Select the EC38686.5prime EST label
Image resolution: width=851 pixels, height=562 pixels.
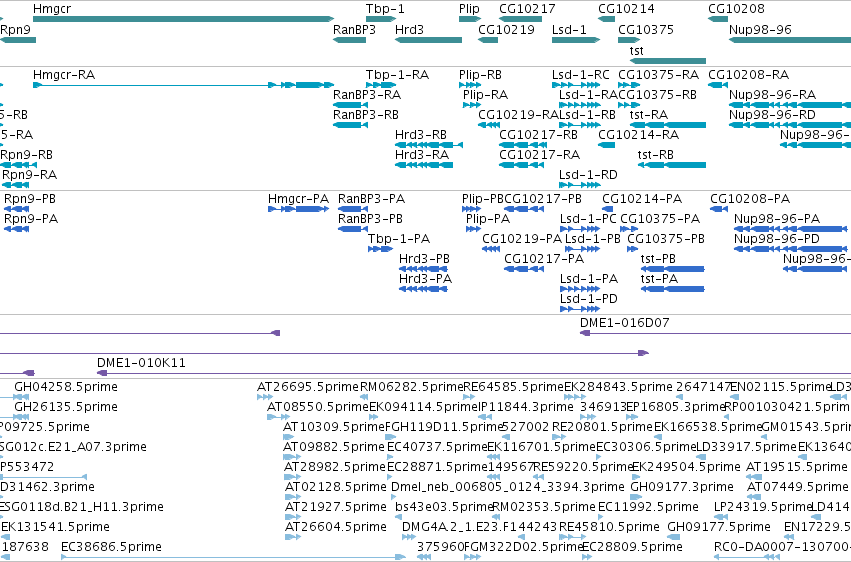coord(111,547)
